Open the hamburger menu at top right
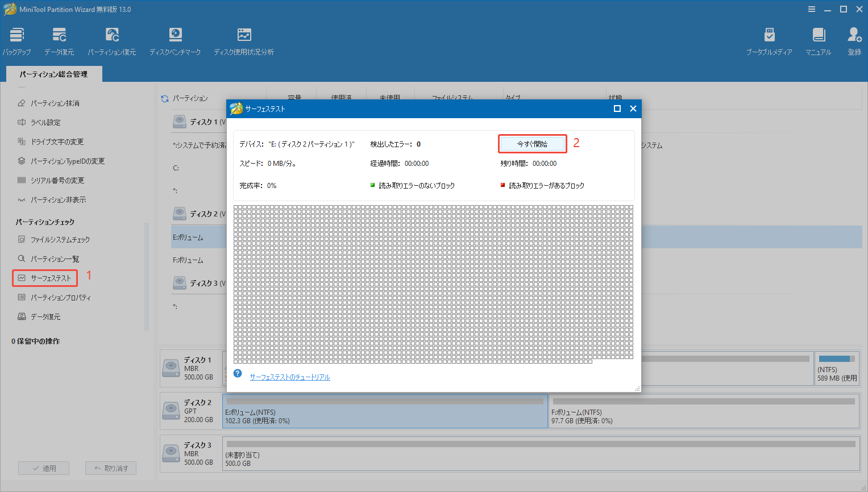The width and height of the screenshot is (868, 492). pyautogui.click(x=811, y=9)
